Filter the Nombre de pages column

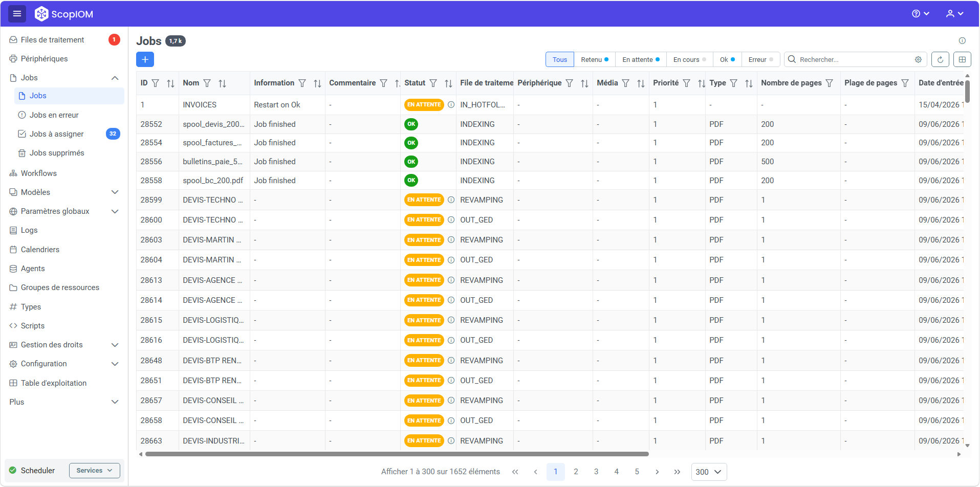[x=830, y=83]
